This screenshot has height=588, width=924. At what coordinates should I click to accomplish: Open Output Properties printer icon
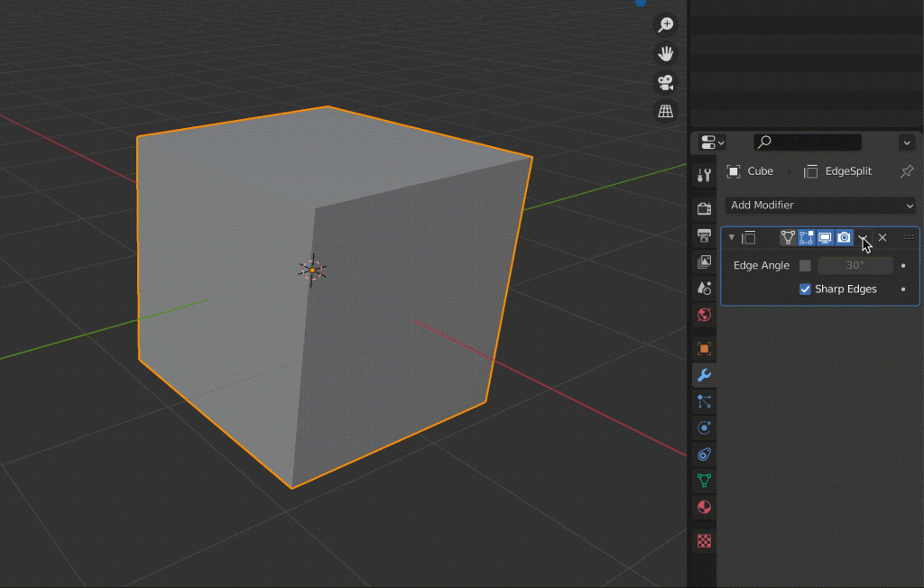pos(703,236)
